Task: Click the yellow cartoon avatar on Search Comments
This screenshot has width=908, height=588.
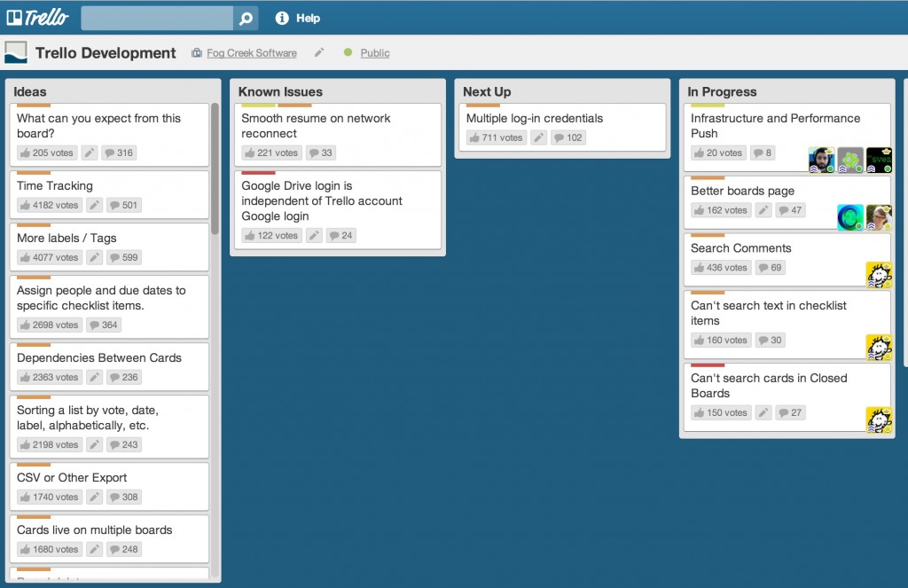Action: click(879, 275)
